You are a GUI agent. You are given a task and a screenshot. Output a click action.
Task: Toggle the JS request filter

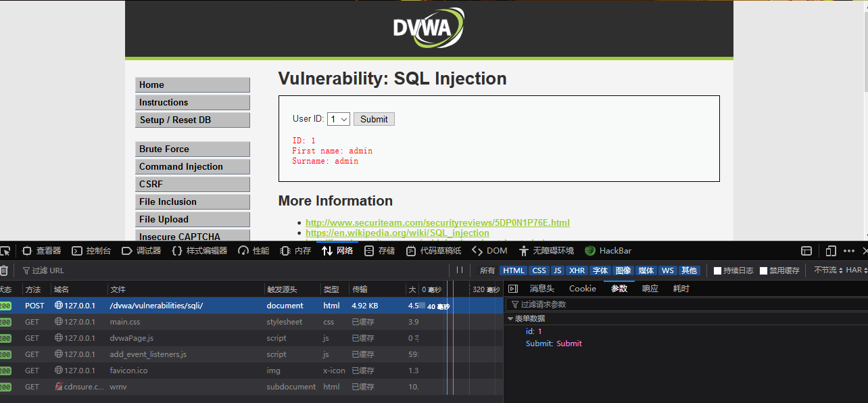pos(558,270)
